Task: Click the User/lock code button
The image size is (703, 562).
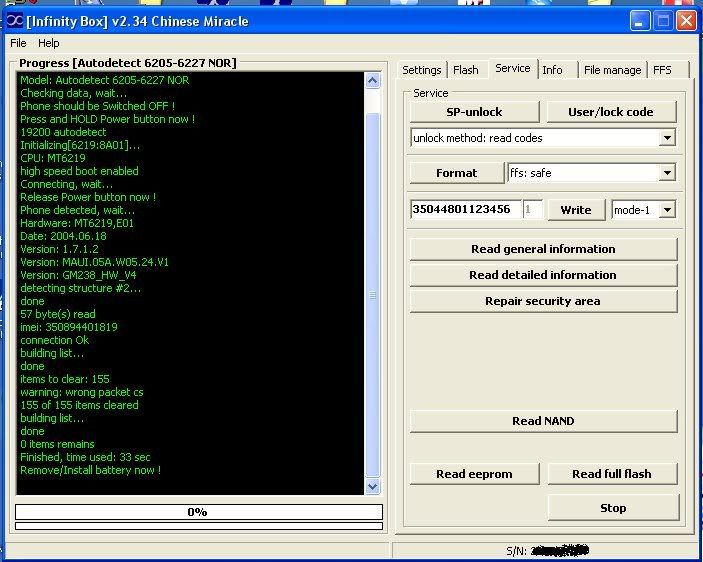Action: pos(611,112)
